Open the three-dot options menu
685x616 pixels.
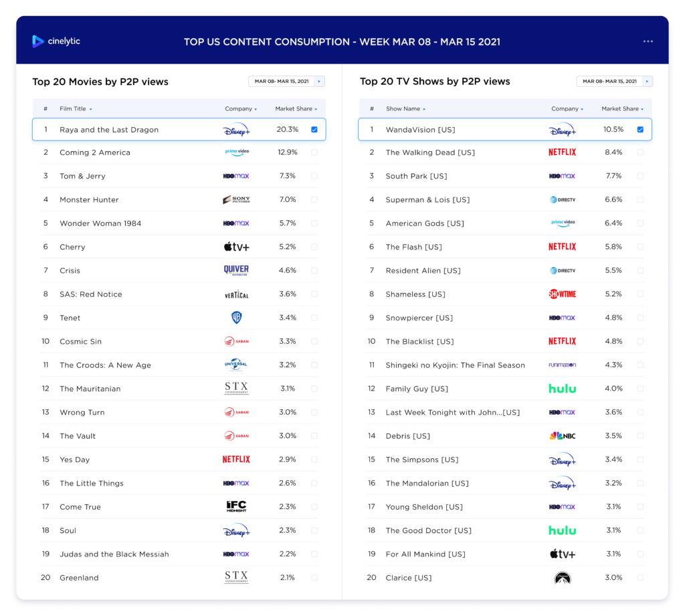648,41
